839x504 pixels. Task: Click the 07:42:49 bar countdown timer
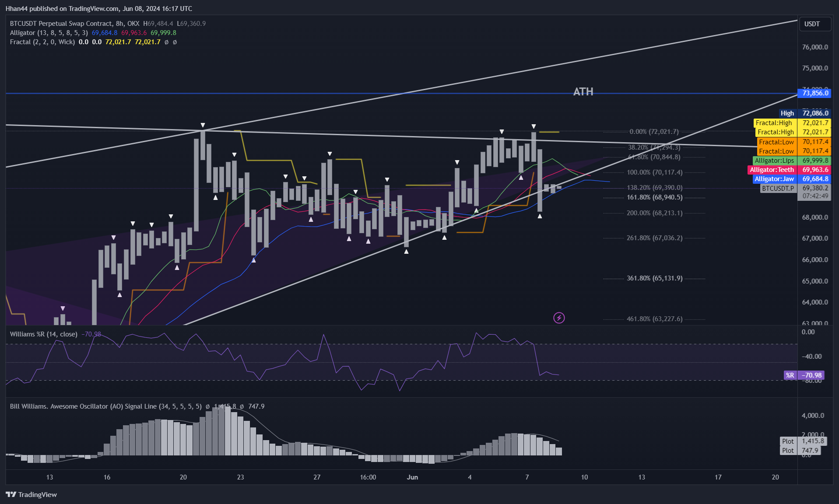815,196
